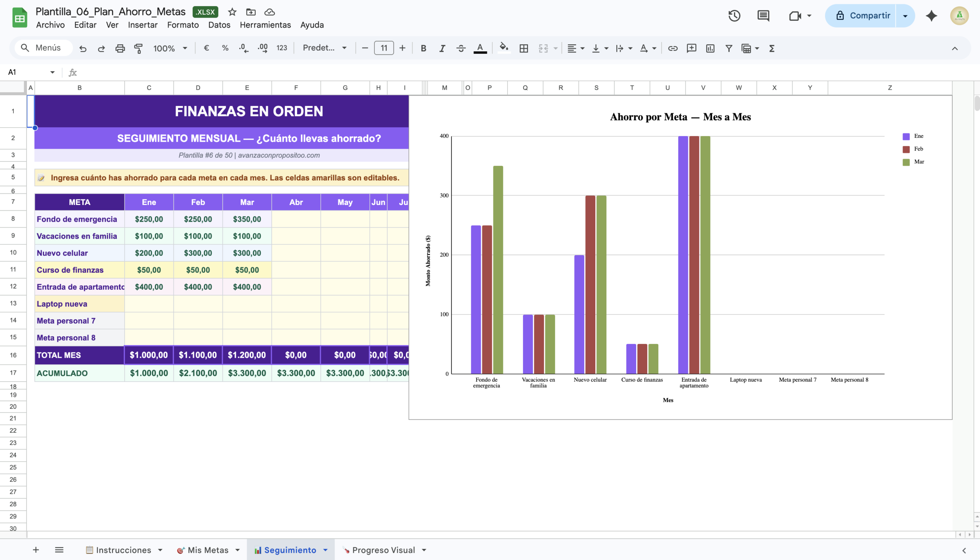Expand the Compartir dropdown arrow
This screenshot has height=560, width=980.
(905, 16)
